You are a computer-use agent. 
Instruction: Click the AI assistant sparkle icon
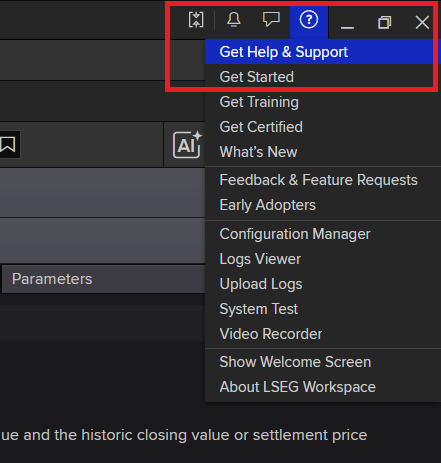[x=187, y=145]
